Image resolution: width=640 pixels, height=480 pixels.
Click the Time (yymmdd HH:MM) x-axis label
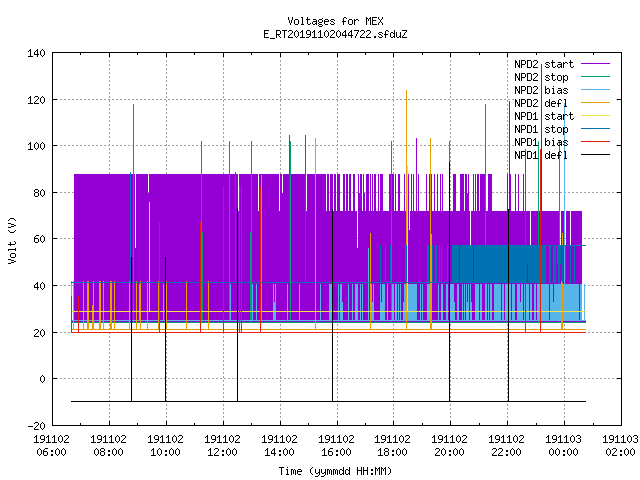(x=335, y=471)
